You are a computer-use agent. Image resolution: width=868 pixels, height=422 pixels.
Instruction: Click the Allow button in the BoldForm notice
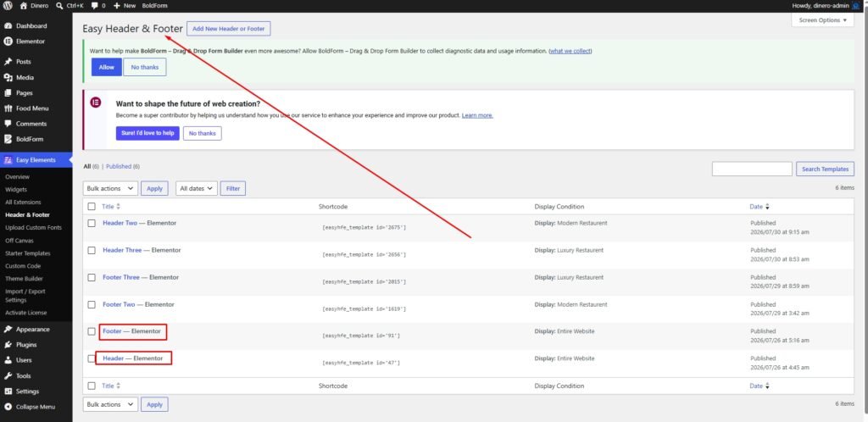106,67
